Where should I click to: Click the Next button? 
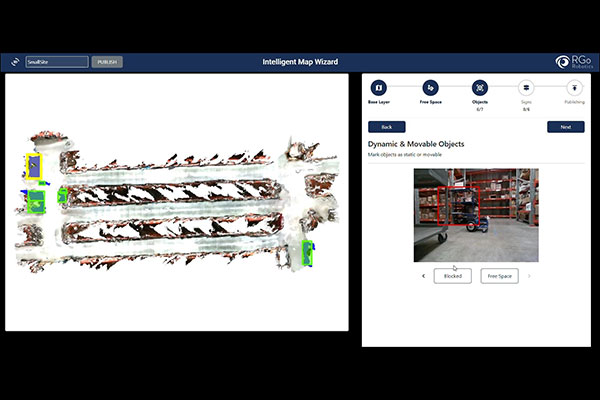pyautogui.click(x=566, y=127)
